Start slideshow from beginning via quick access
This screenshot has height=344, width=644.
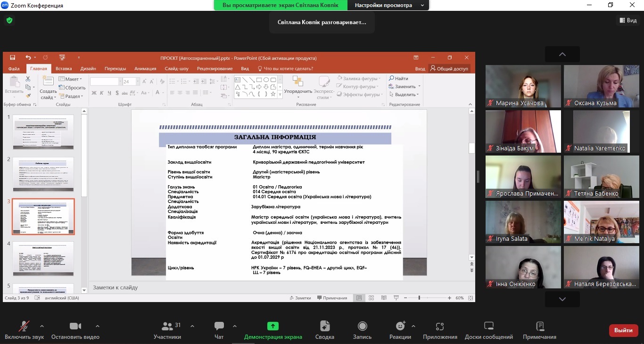pos(62,57)
